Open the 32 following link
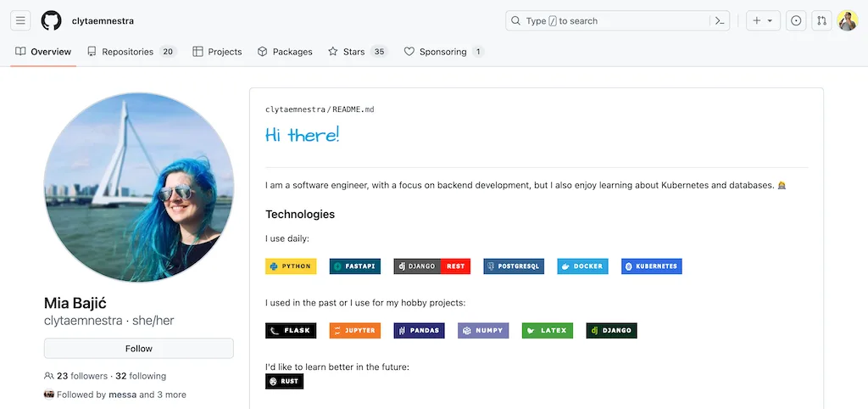Viewport: 868px width, 409px height. [141, 376]
